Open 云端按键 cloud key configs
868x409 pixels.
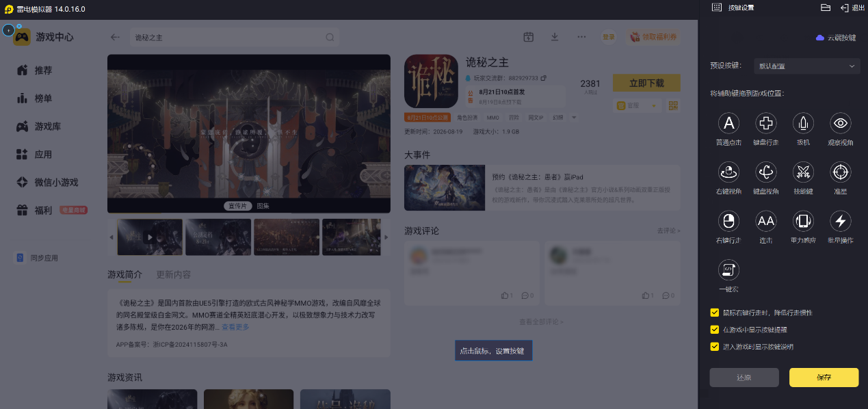coord(836,38)
